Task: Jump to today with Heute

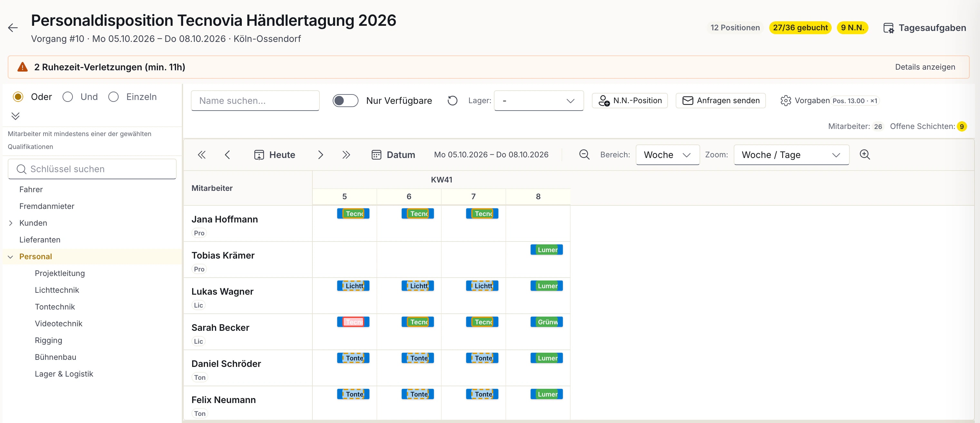Action: (275, 155)
